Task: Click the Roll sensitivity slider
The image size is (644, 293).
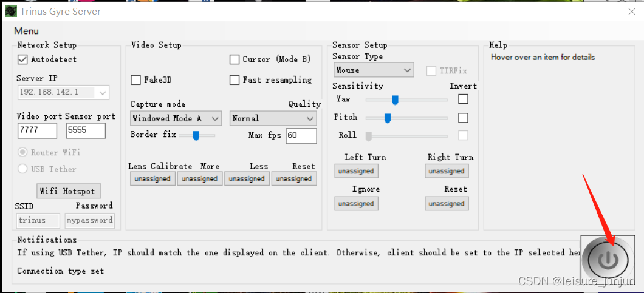Action: tap(406, 136)
